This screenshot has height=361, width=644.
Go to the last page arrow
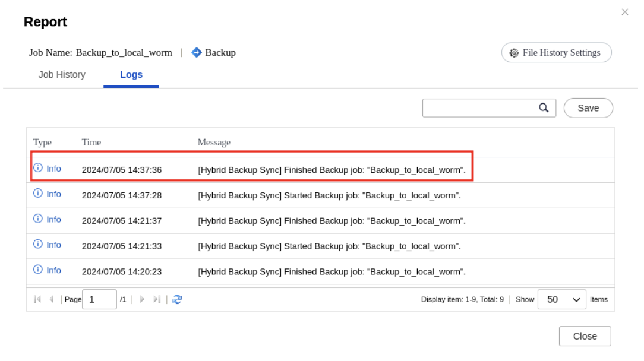[157, 300]
